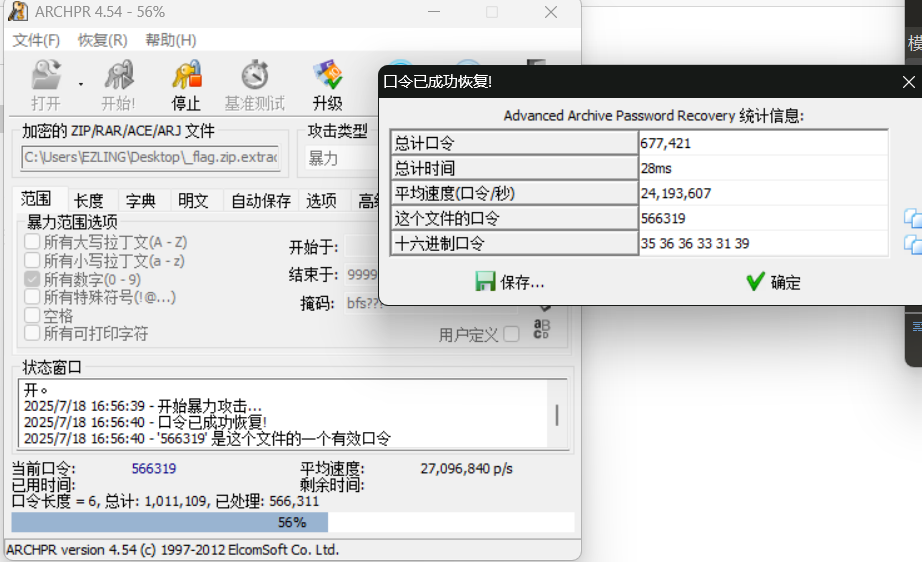Open the 攻击类型 attack type combo box
The image size is (922, 562).
[340, 158]
